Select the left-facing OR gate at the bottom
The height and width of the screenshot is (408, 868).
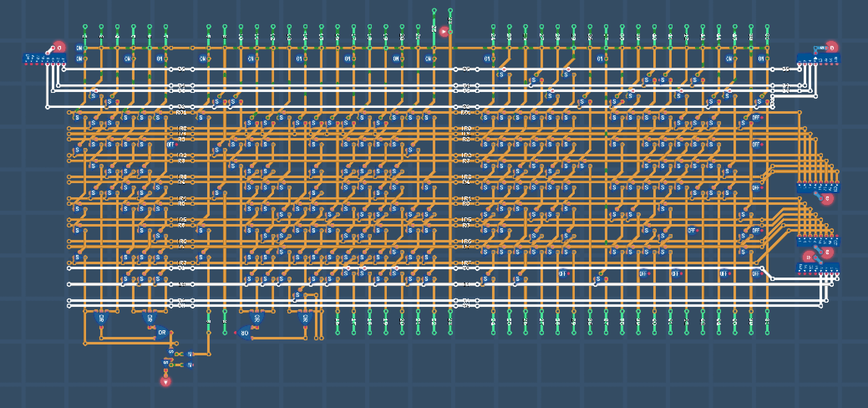point(244,333)
